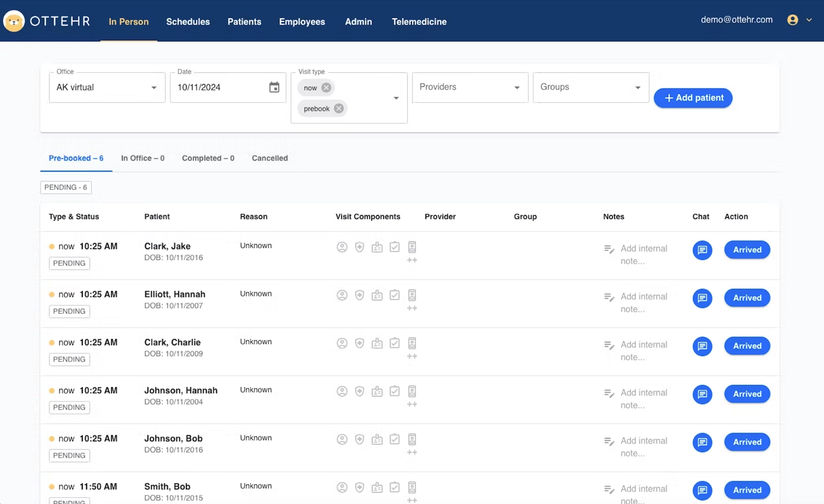Remove the 'prebook' visit type filter chip
Screen dimensions: 824x504
[339, 108]
